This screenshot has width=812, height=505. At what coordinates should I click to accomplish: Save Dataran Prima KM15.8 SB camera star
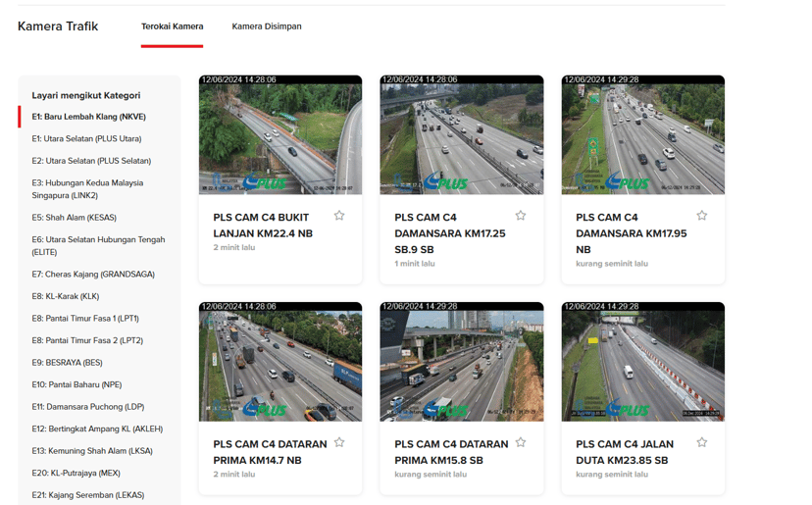(x=521, y=442)
